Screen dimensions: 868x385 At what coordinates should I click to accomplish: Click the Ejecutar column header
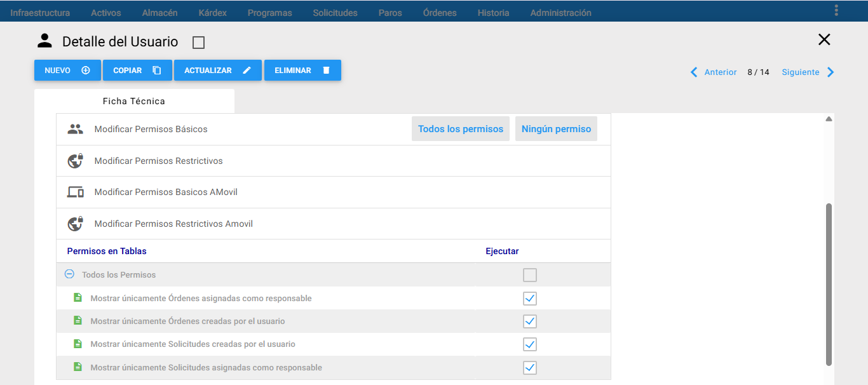point(502,251)
